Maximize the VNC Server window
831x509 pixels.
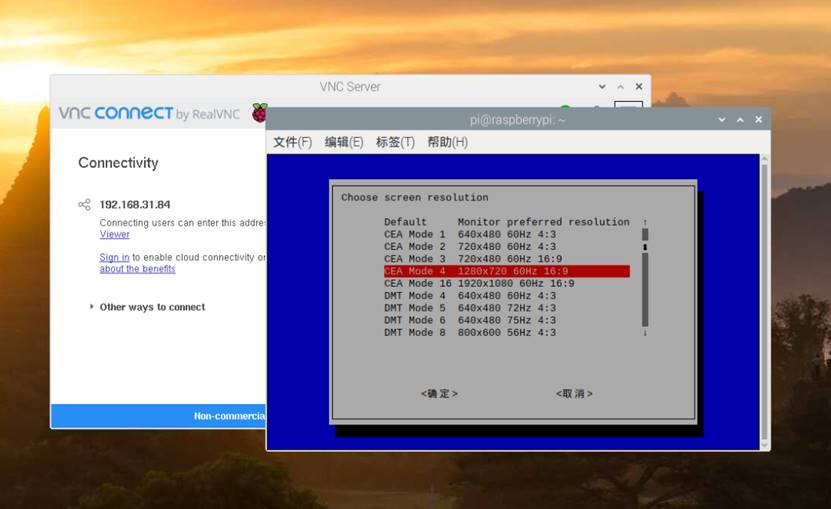(621, 86)
